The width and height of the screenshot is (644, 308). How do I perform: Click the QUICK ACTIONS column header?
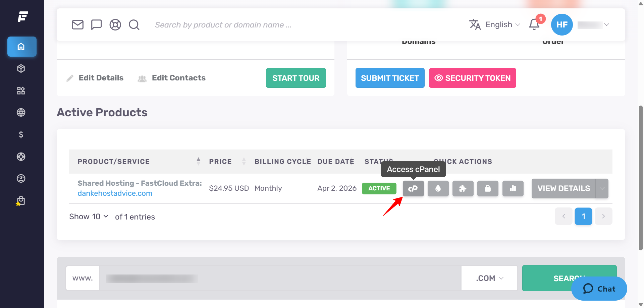(463, 162)
